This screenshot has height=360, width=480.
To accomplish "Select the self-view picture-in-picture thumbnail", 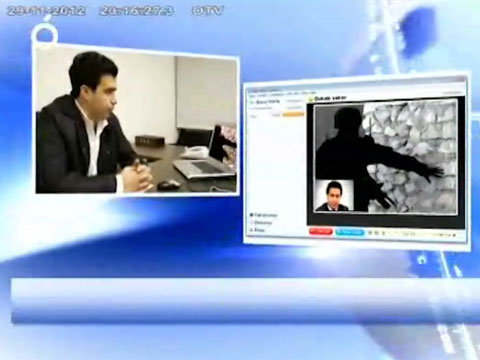I will pos(334,196).
